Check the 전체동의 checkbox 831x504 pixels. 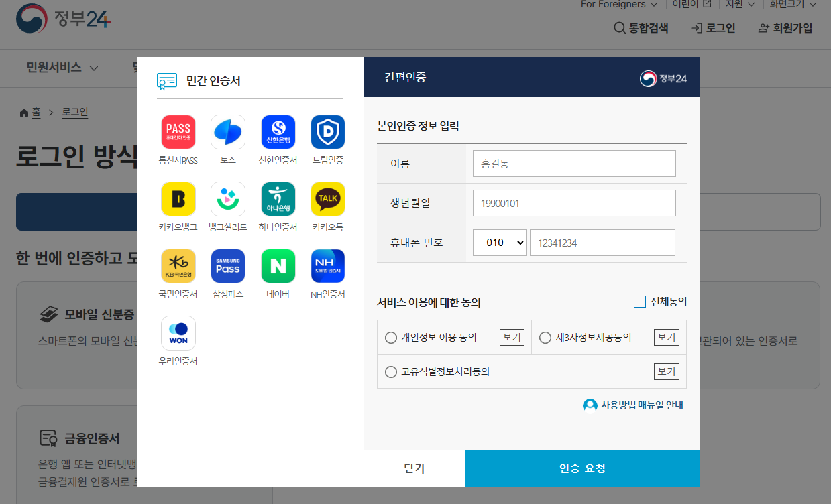click(640, 302)
